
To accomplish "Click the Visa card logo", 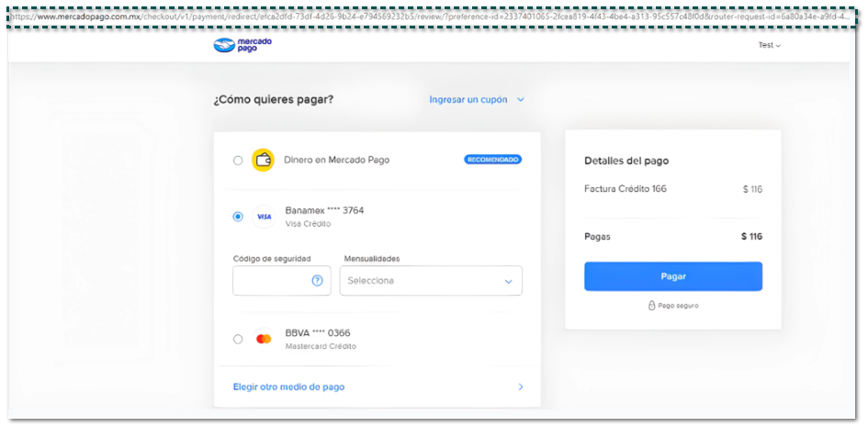I will click(264, 217).
